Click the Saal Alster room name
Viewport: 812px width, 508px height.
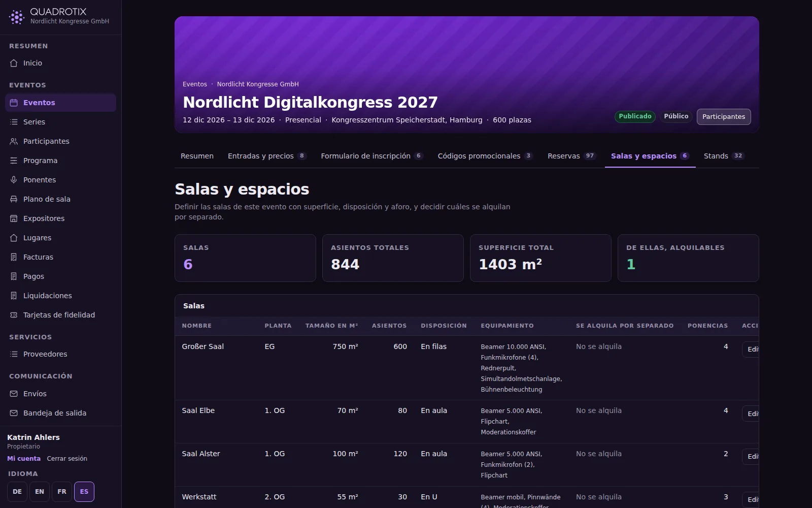pyautogui.click(x=201, y=454)
